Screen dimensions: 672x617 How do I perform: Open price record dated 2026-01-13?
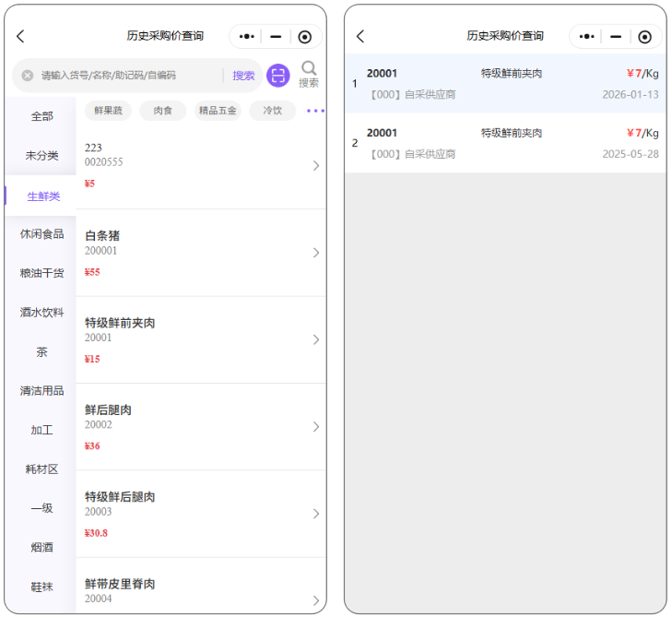point(505,83)
